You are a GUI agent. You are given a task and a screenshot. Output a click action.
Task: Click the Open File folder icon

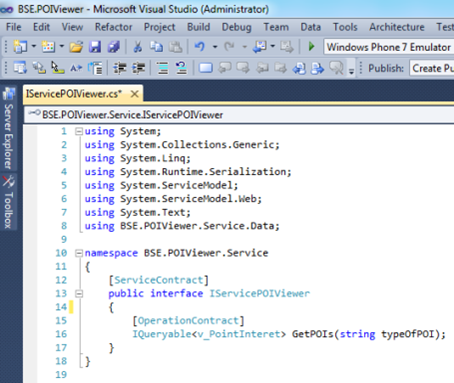tap(76, 47)
